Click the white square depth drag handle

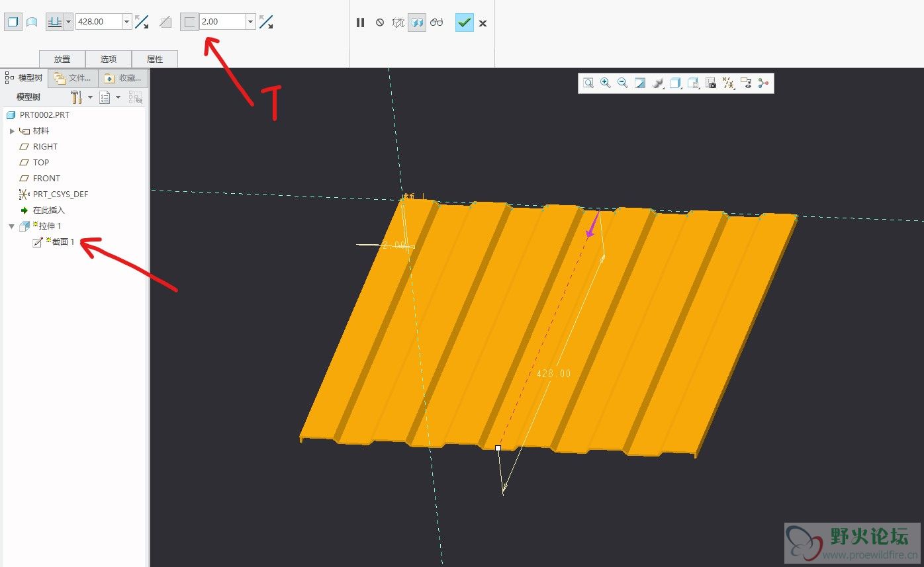(498, 448)
